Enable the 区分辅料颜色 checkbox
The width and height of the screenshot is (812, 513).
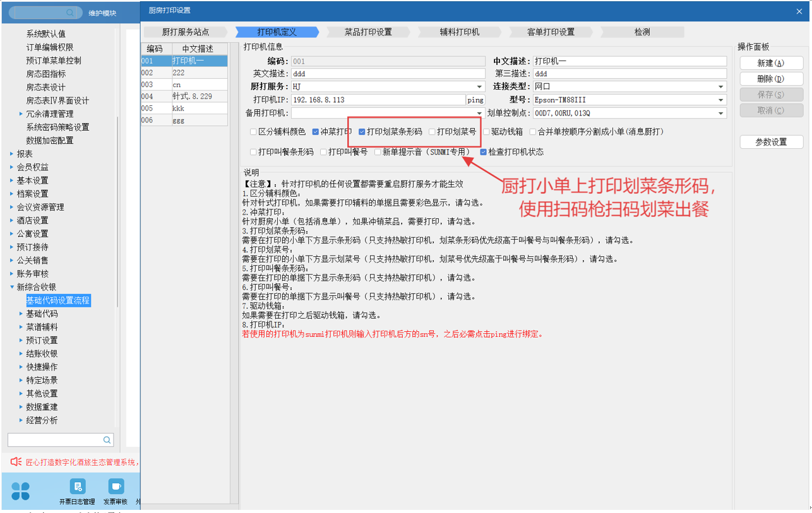coord(254,132)
